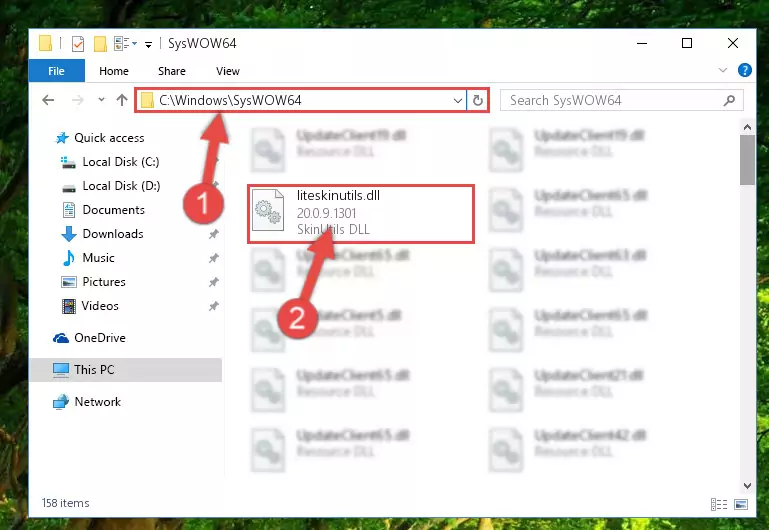
Task: Open the address bar history dropdown
Action: 458,101
